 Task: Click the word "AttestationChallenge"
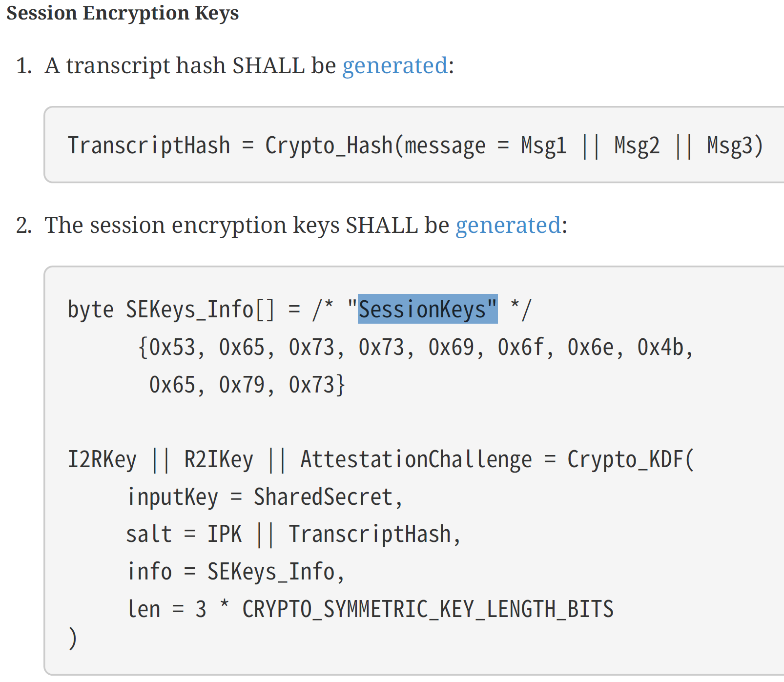point(416,460)
